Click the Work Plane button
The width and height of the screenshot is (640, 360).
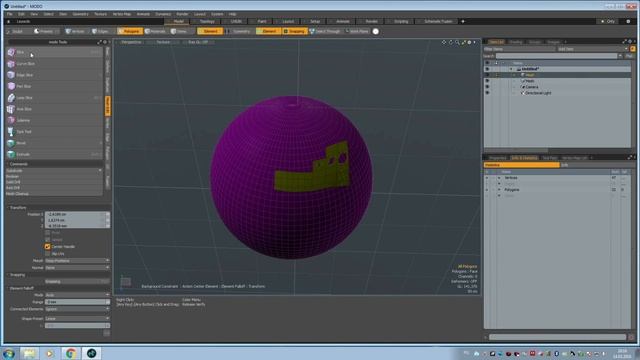click(358, 31)
